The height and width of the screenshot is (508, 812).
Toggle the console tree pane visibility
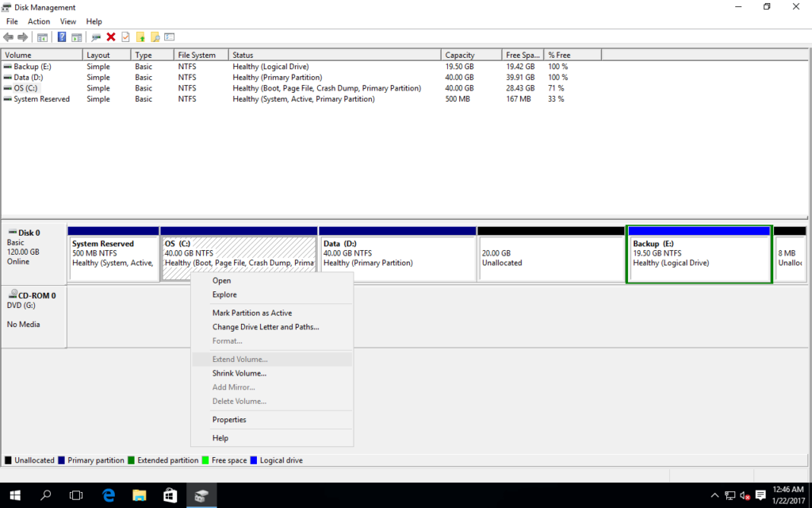tap(44, 37)
